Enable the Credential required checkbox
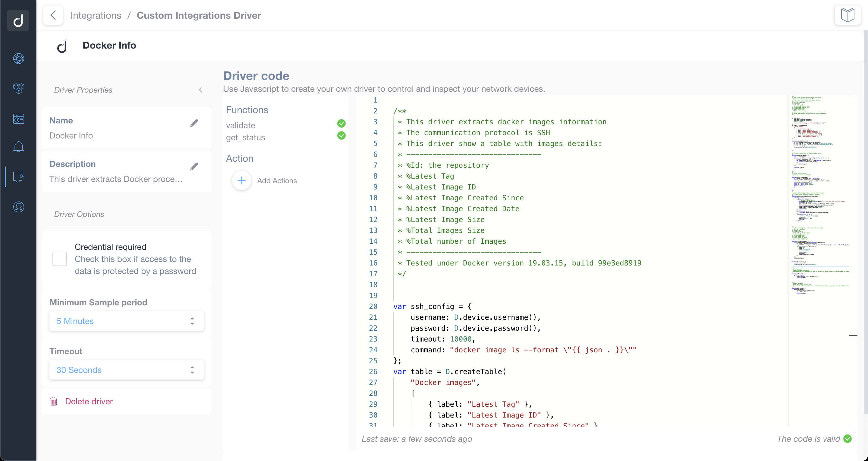The image size is (868, 461). coord(60,259)
